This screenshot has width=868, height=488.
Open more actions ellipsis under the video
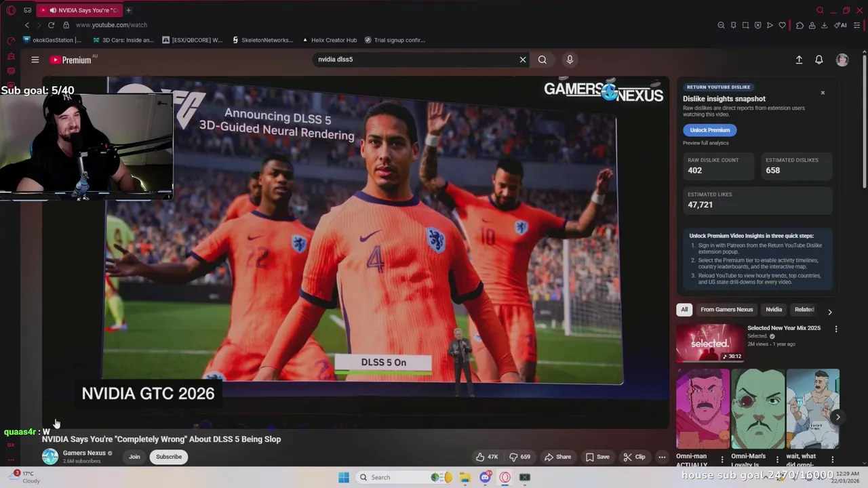pos(662,457)
